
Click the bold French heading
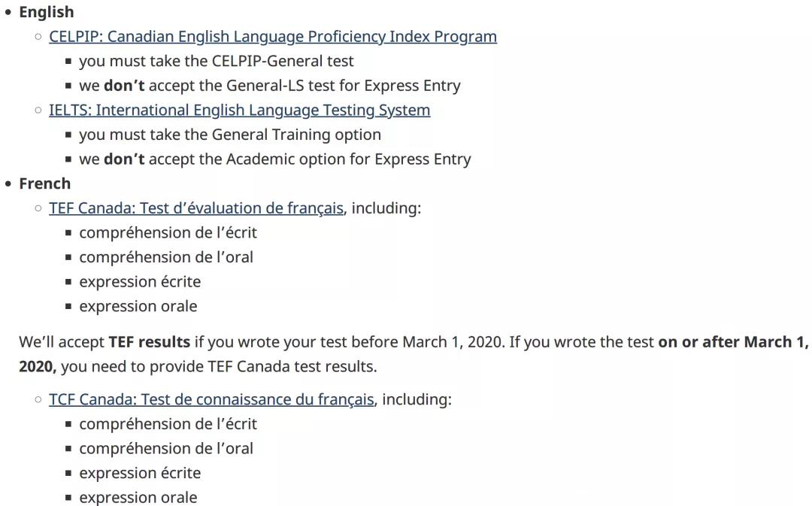pyautogui.click(x=45, y=184)
